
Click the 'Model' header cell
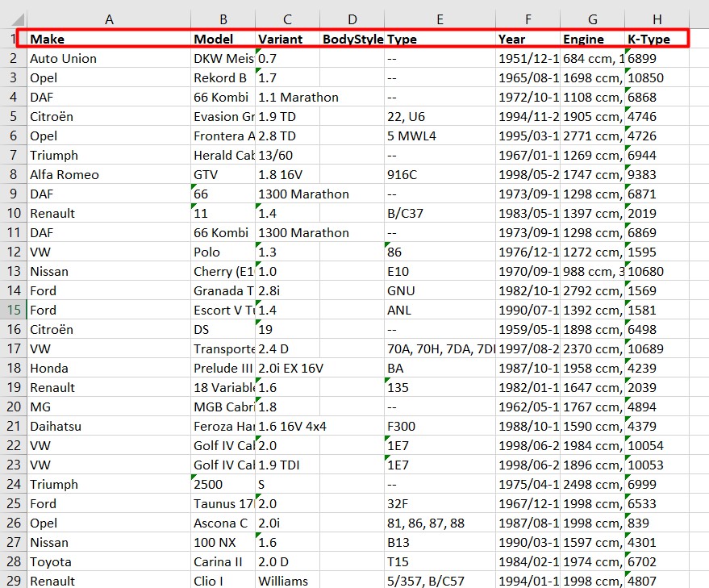click(223, 39)
